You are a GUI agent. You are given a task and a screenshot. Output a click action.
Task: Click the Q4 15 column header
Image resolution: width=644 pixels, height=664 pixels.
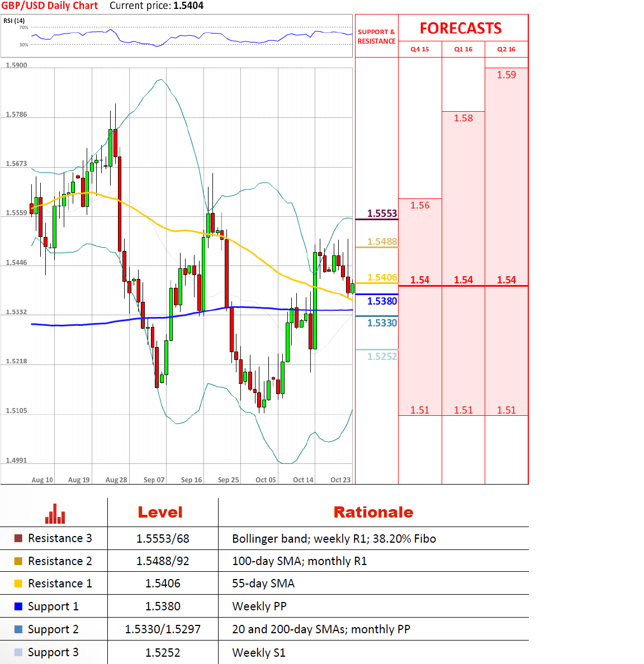coord(419,49)
